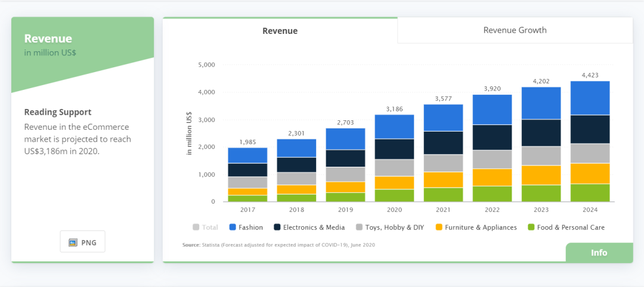Image resolution: width=644 pixels, height=287 pixels.
Task: Click the 2020 Electronics & Media bar segment
Action: tap(394, 149)
